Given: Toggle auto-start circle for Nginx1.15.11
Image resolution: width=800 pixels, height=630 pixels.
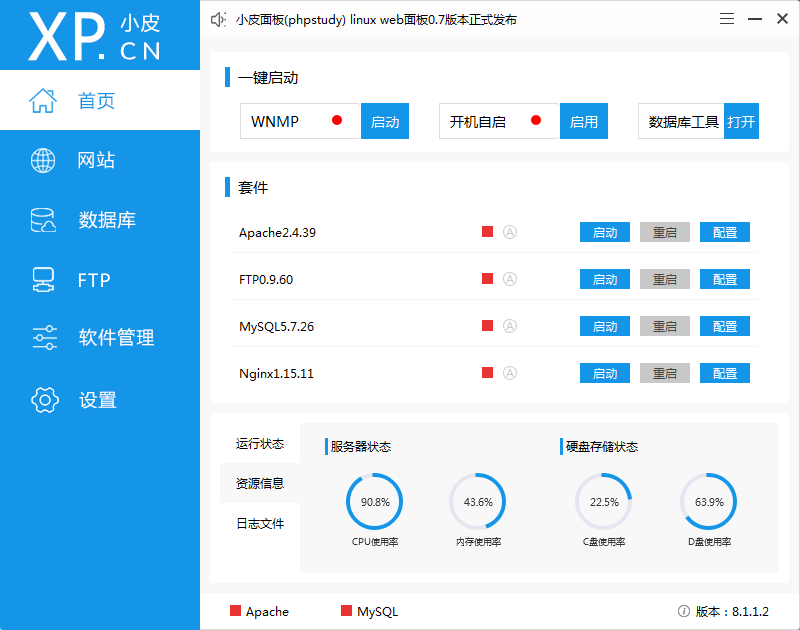Looking at the screenshot, I should coord(511,372).
